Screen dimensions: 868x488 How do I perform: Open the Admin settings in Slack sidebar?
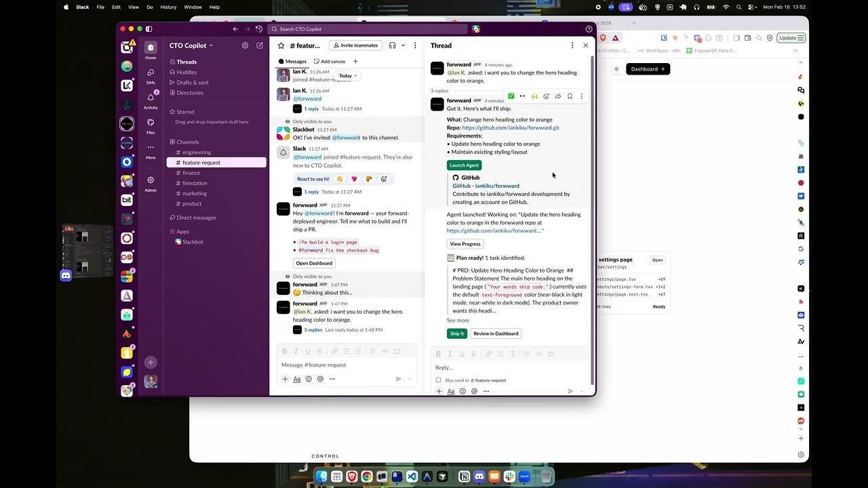click(151, 183)
